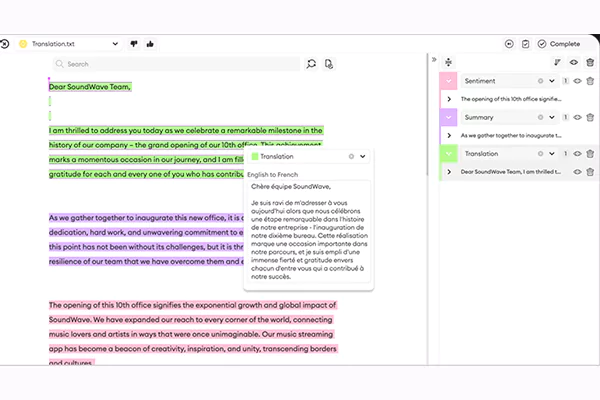Toggle visibility of Summary annotations
This screenshot has width=600, height=400.
coord(576,117)
